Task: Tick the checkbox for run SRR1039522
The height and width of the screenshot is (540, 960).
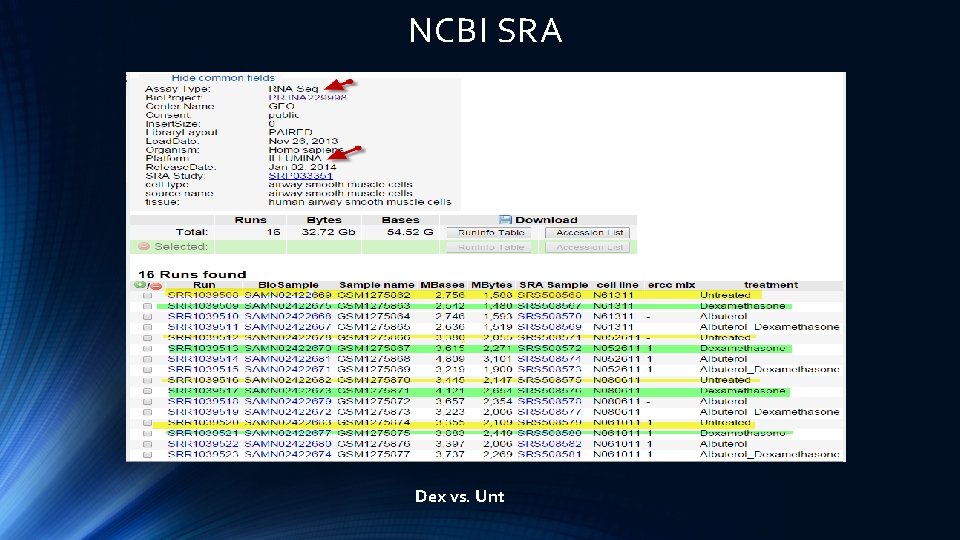Action: tap(148, 444)
